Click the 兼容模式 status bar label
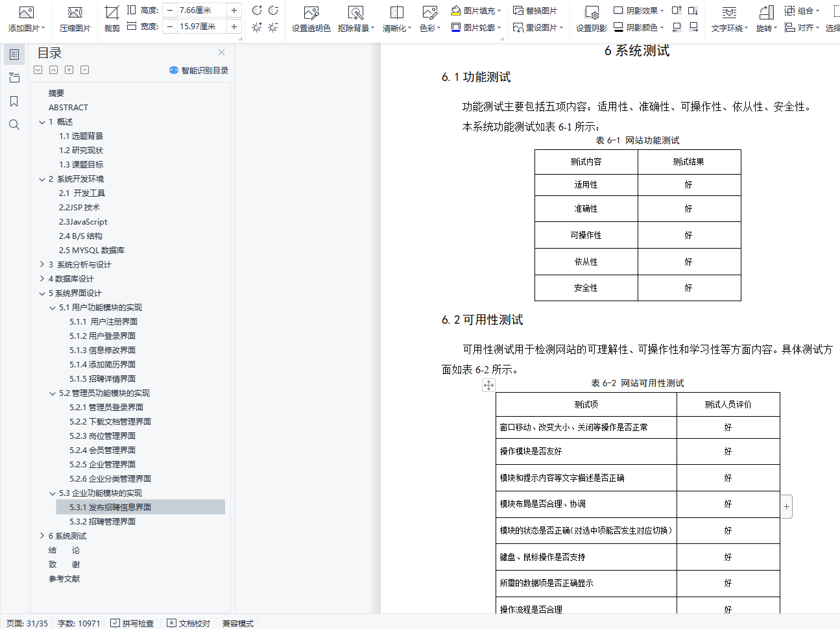 [x=238, y=623]
